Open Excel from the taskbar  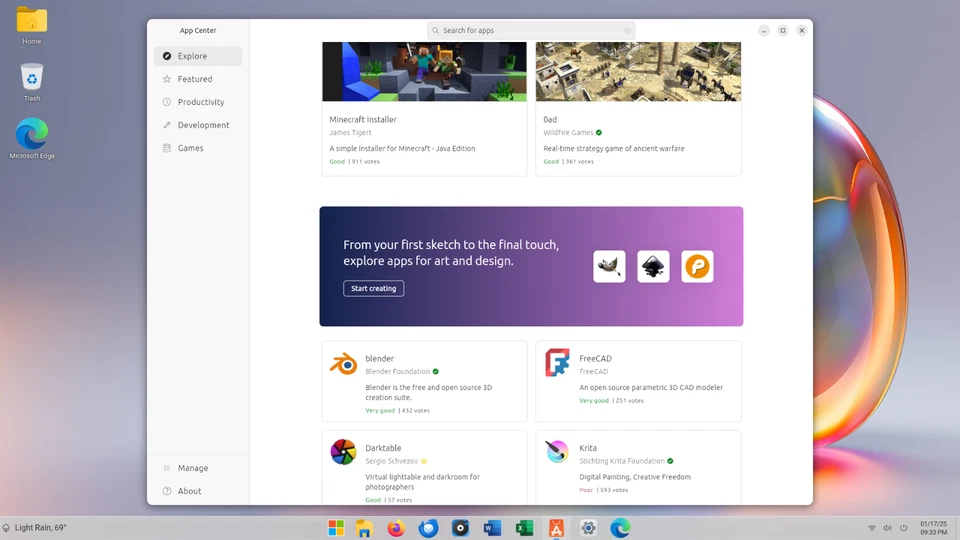point(524,528)
